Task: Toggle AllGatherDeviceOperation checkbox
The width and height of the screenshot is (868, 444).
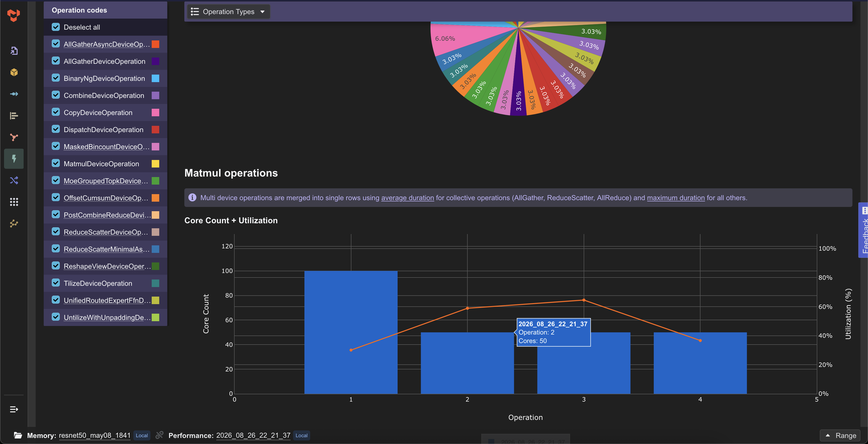Action: 56,61
